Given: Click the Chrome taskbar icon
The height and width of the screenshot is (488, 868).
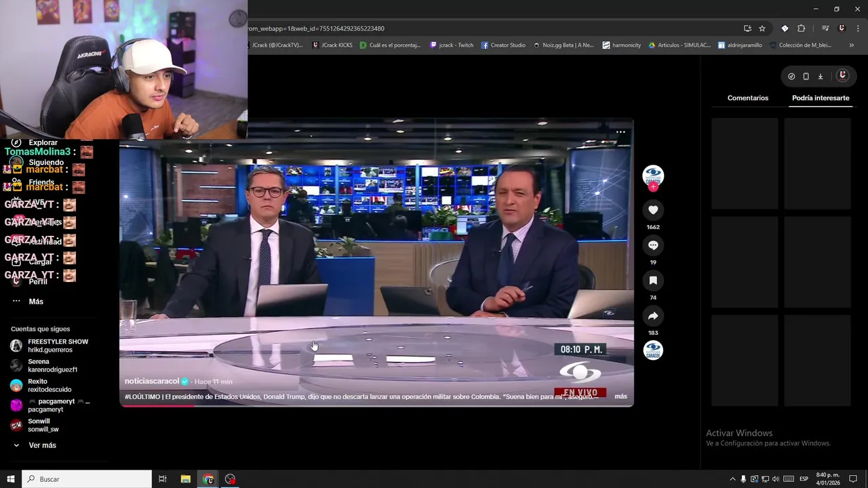Looking at the screenshot, I should 208,479.
